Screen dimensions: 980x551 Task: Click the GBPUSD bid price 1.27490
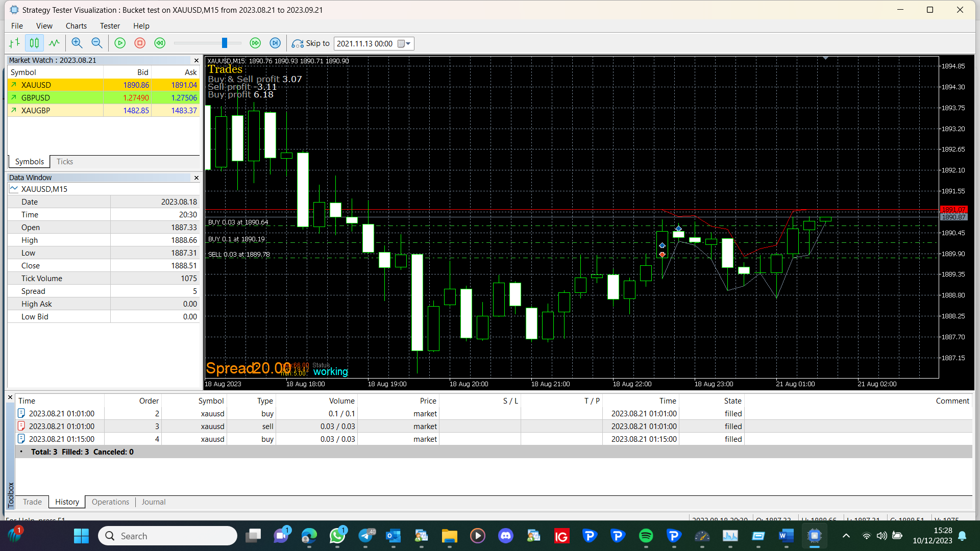(x=136, y=98)
